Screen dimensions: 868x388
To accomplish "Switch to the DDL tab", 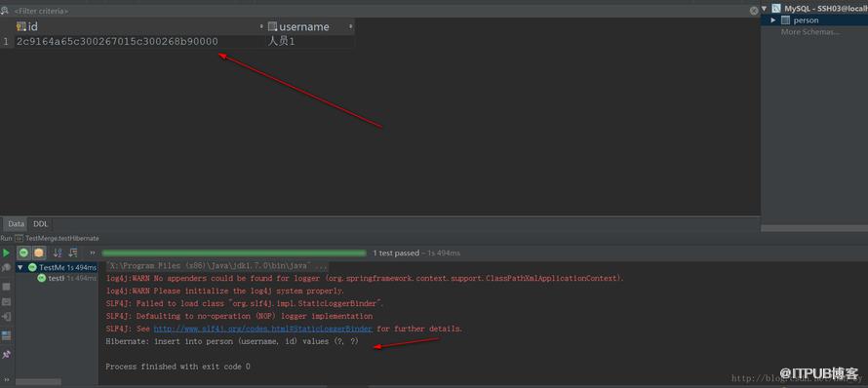I will (x=40, y=224).
